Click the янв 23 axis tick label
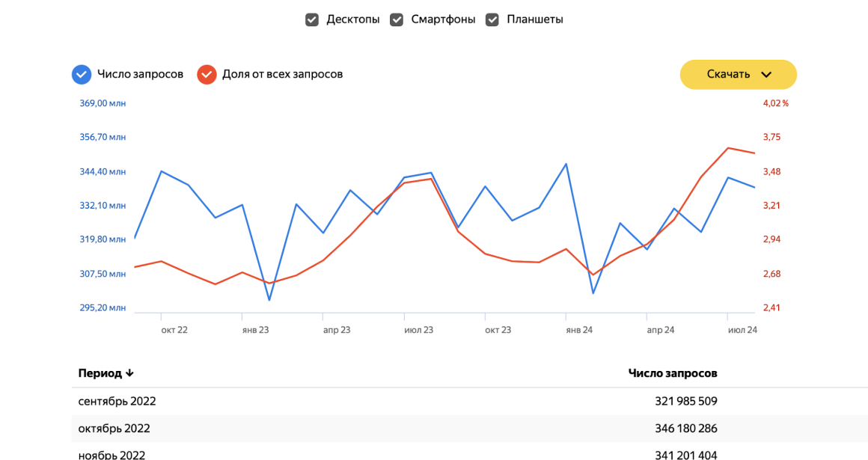This screenshot has width=868, height=460. coord(255,330)
